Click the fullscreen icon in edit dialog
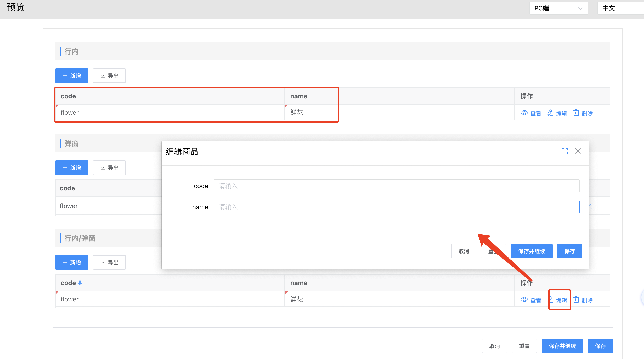 pyautogui.click(x=565, y=151)
